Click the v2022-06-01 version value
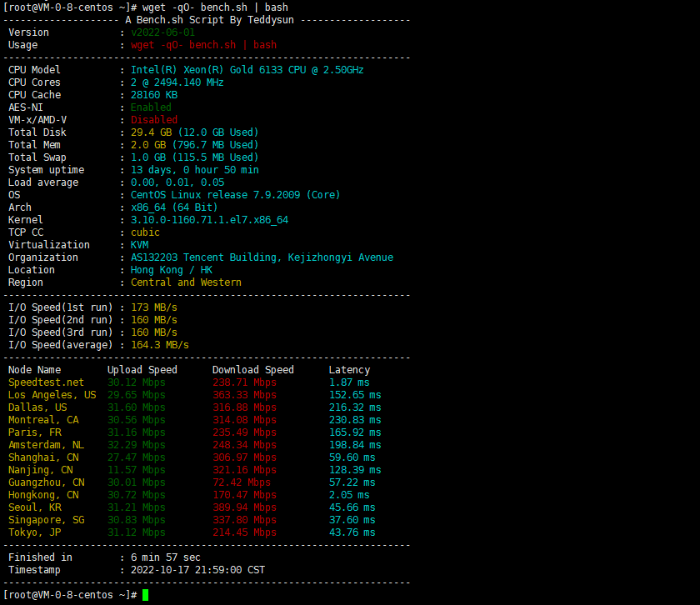This screenshot has width=700, height=605. 162,32
